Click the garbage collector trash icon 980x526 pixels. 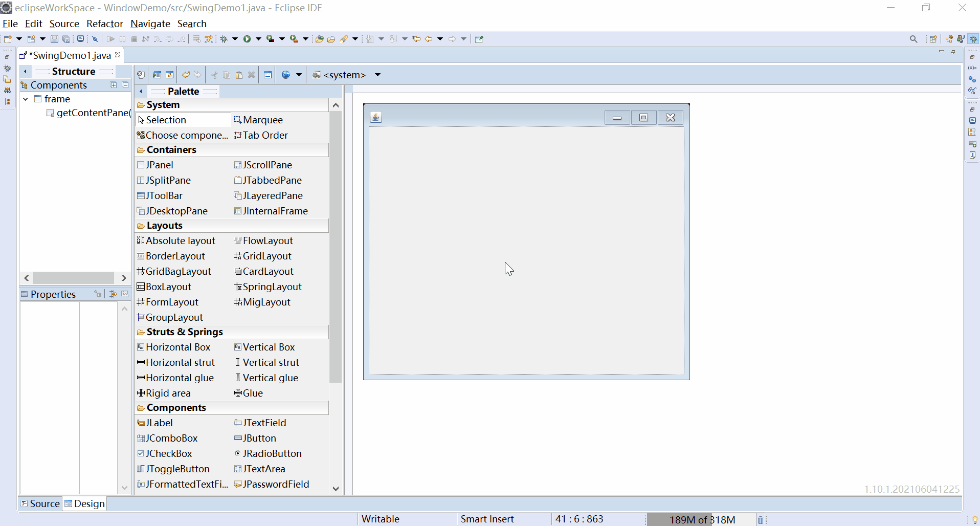tap(761, 520)
